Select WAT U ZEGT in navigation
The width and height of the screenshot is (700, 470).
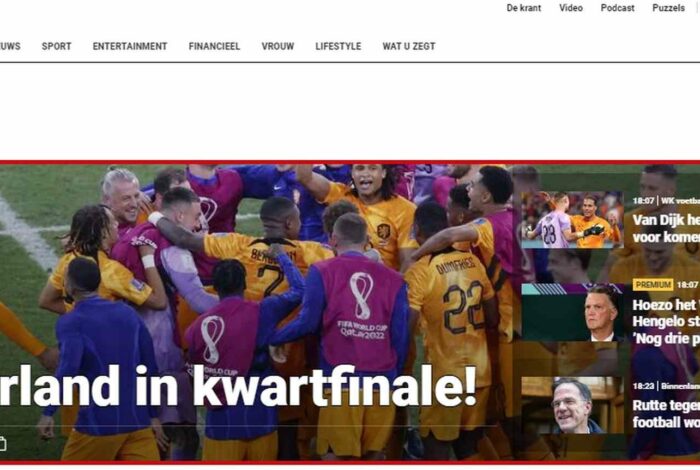[x=408, y=46]
